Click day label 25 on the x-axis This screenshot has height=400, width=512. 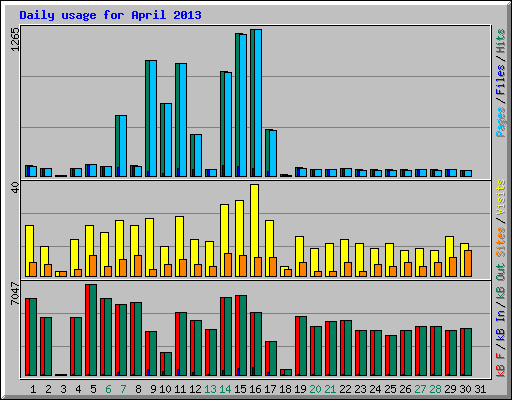tap(390, 389)
